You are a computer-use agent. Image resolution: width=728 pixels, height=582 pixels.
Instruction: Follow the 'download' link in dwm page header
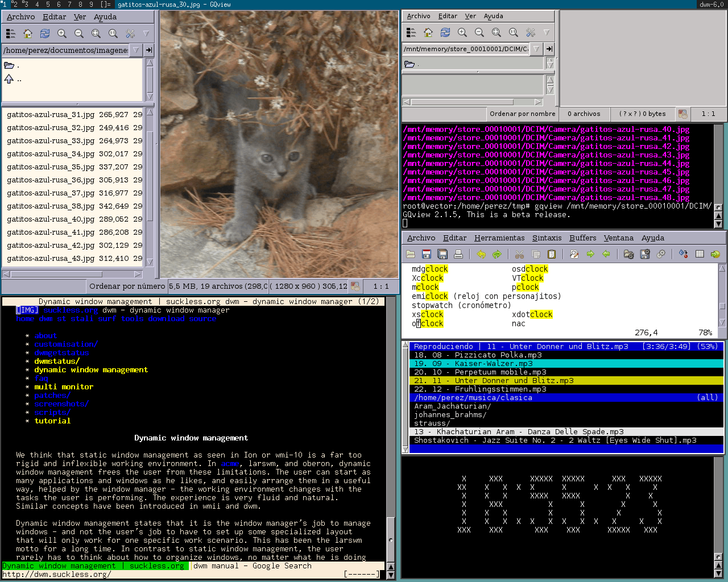(x=166, y=319)
